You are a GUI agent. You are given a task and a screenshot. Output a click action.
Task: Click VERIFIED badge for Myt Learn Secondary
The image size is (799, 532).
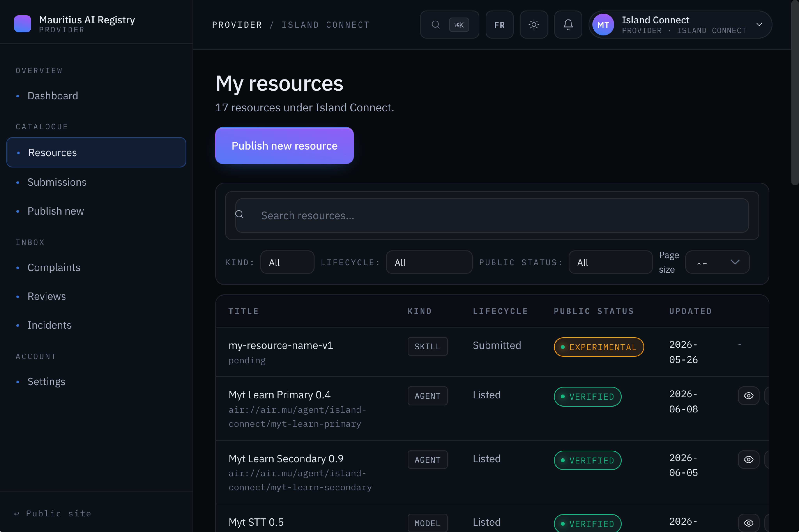click(x=587, y=460)
